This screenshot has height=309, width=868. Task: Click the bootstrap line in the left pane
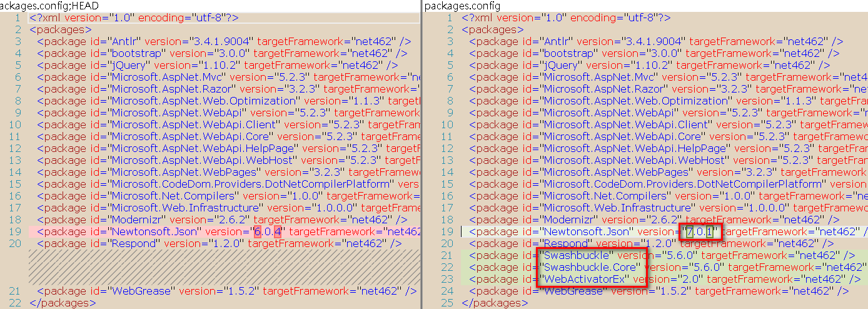(x=221, y=54)
